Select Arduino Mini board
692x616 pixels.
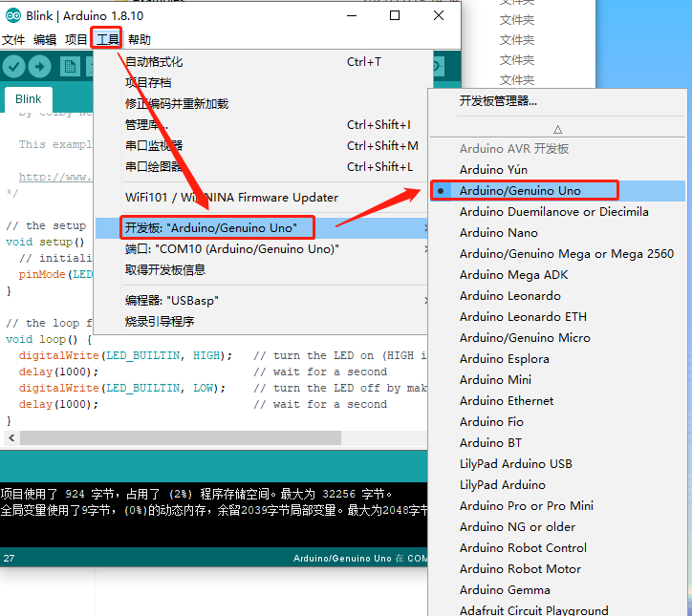pos(558,380)
